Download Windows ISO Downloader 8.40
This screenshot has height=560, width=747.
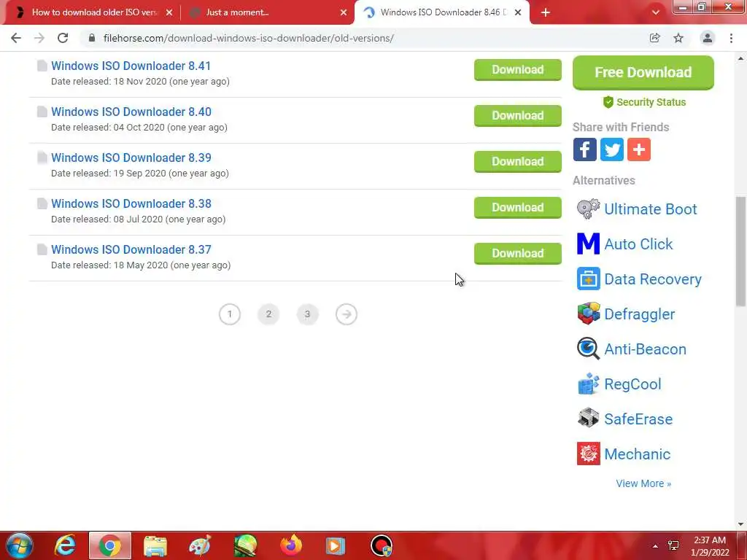pyautogui.click(x=517, y=116)
